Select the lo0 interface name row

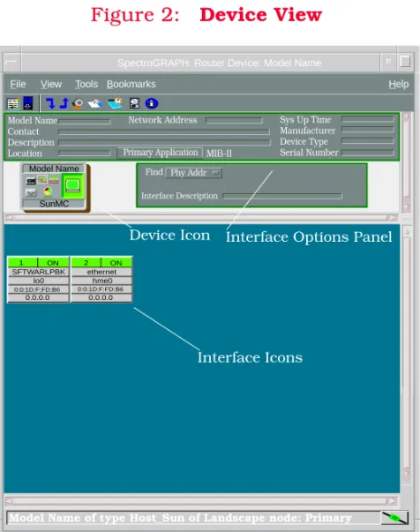38,281
